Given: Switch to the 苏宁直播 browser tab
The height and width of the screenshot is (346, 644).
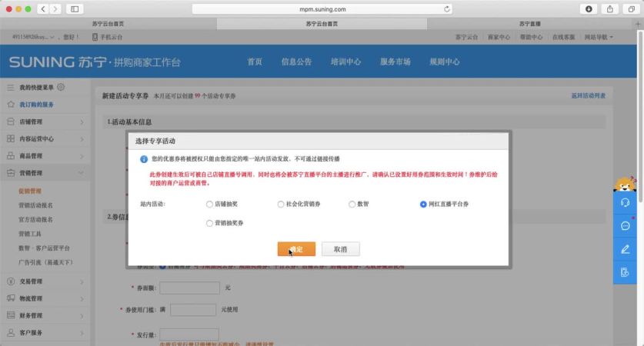Looking at the screenshot, I should coord(530,24).
